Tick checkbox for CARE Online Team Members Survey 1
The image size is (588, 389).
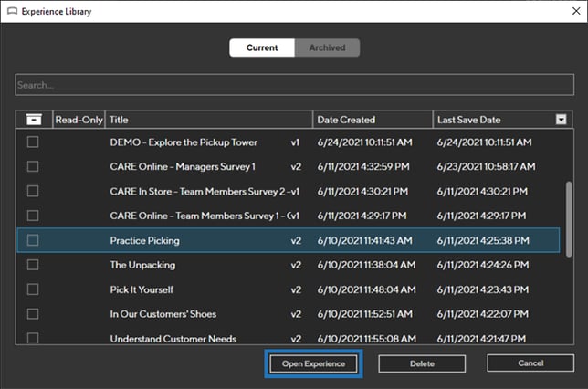click(33, 216)
